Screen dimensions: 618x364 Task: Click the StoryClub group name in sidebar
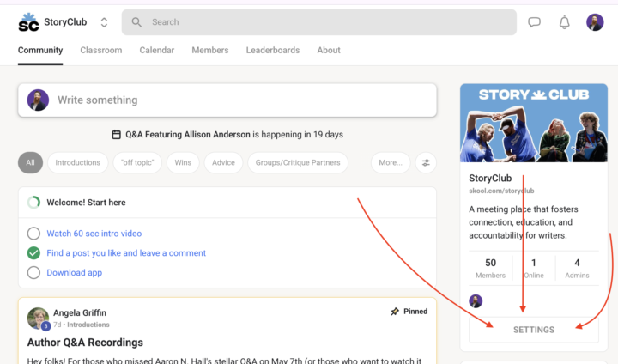pos(490,179)
